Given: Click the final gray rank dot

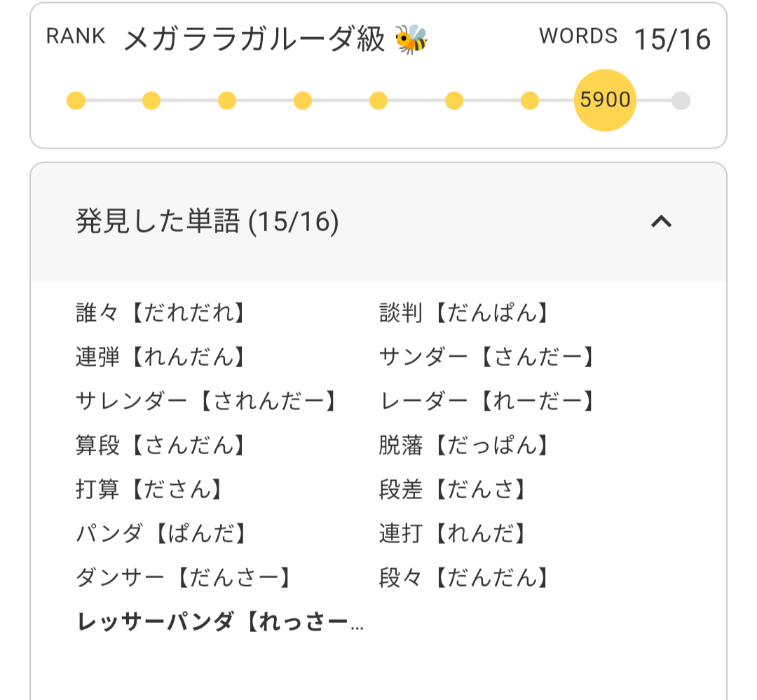Looking at the screenshot, I should [x=681, y=101].
